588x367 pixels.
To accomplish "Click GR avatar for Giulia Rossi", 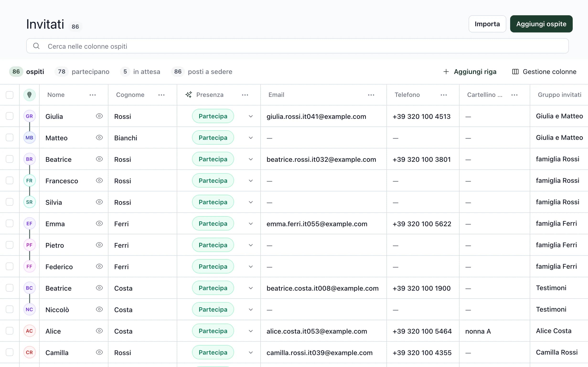I will [29, 116].
